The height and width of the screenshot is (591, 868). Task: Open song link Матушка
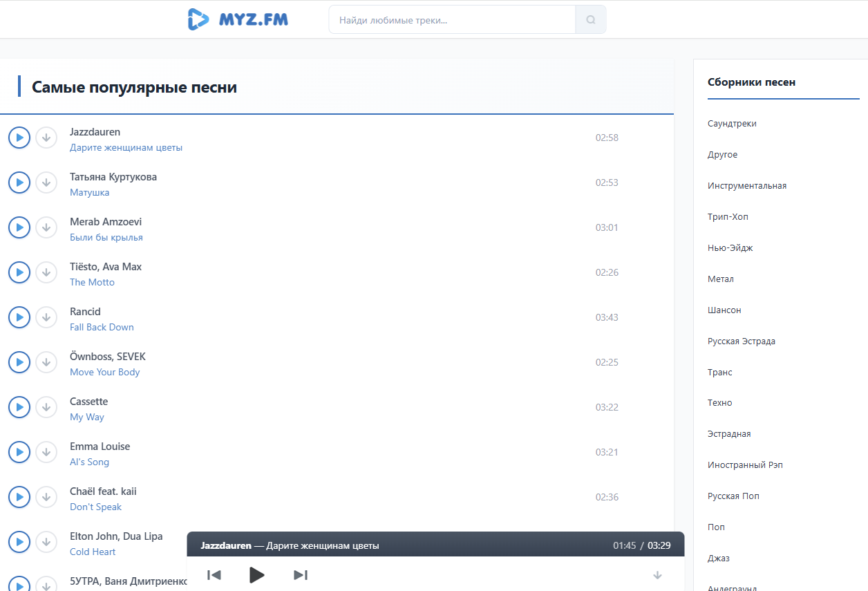coord(89,193)
